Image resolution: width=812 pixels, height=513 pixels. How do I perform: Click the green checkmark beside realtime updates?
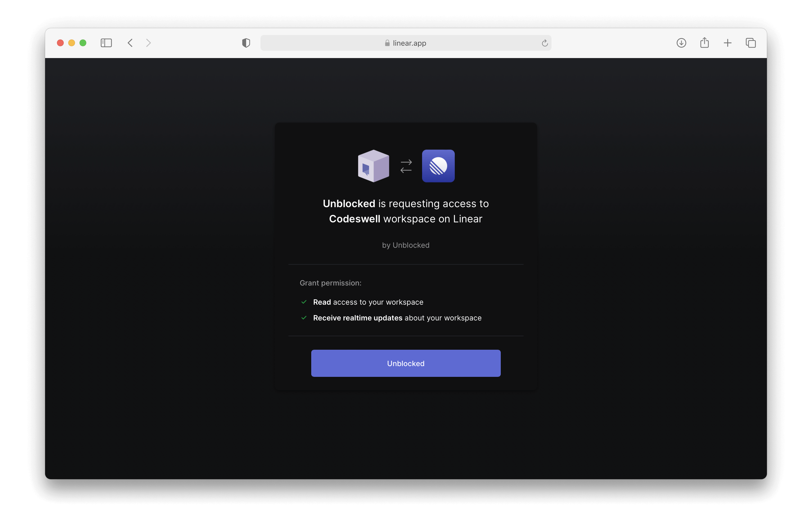[304, 318]
